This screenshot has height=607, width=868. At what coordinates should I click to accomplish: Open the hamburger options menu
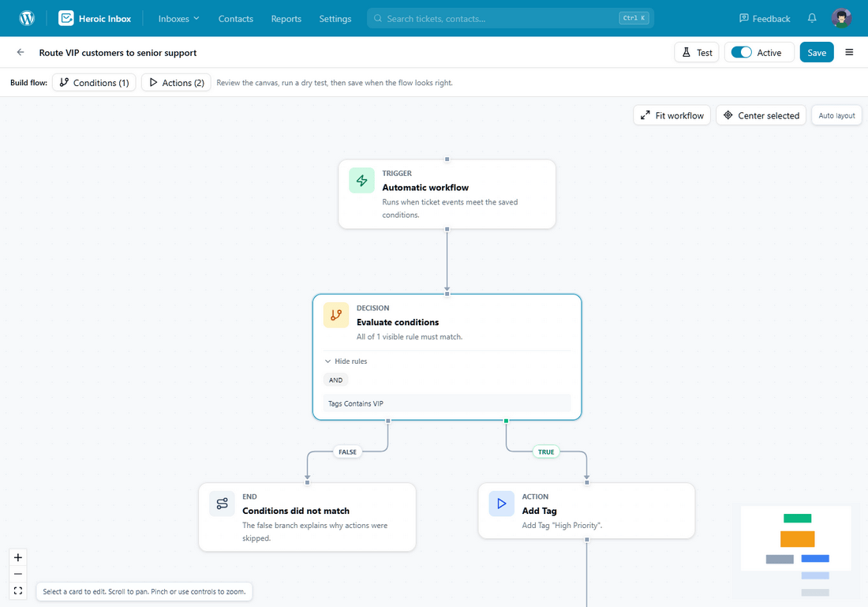tap(849, 53)
